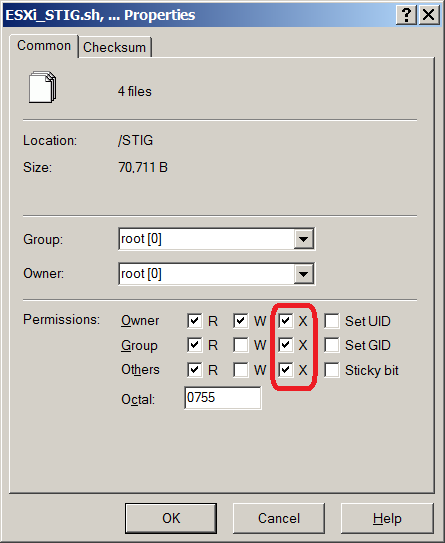The width and height of the screenshot is (445, 543).
Task: Uncheck Owner write permission
Action: point(240,321)
